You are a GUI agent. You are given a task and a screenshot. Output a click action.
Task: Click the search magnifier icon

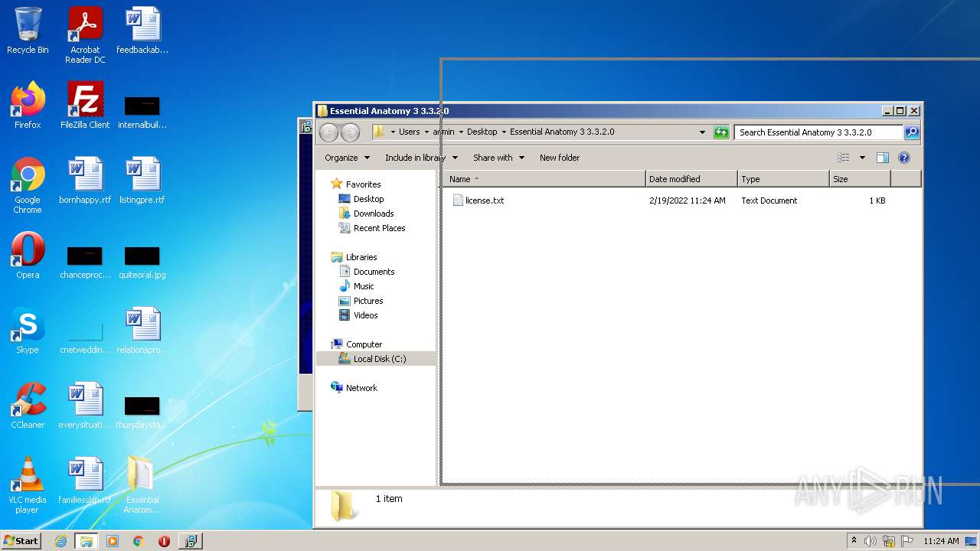coord(911,132)
